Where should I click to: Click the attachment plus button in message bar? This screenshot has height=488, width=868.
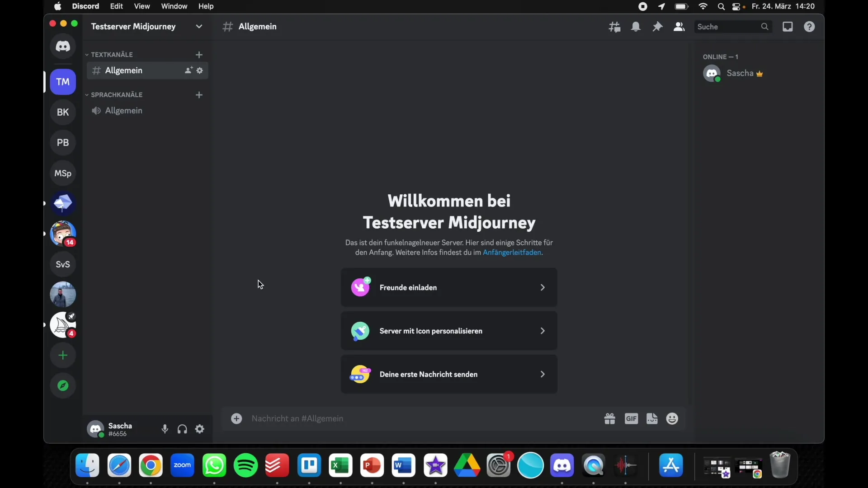[237, 419]
